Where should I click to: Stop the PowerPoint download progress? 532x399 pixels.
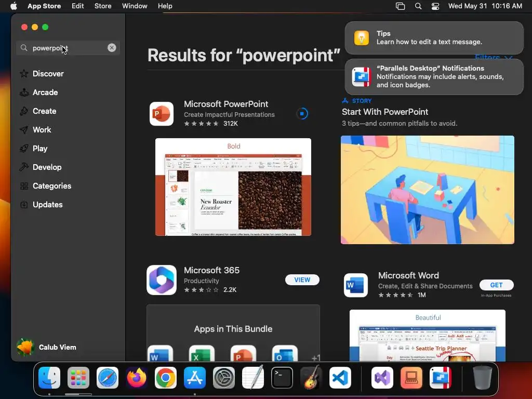302,114
